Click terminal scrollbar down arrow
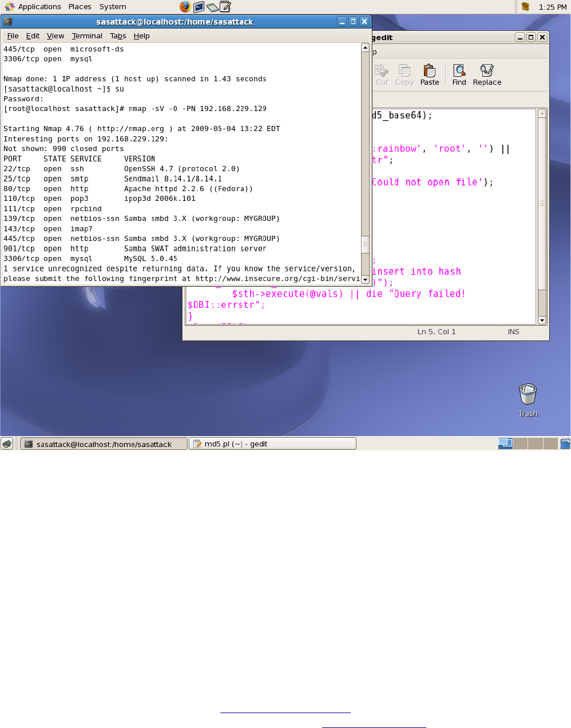571x728 pixels. coord(365,280)
